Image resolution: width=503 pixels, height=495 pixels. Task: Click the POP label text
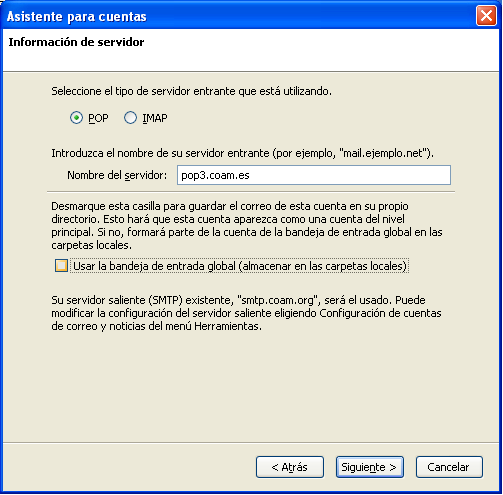coord(98,118)
